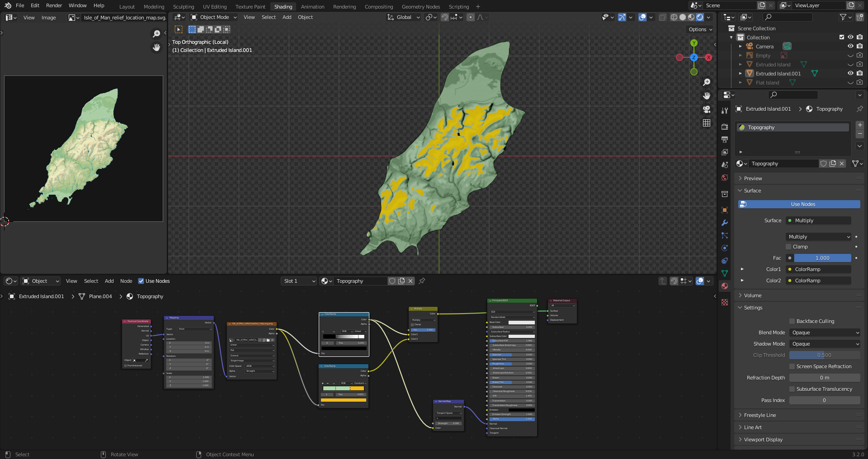868x459 pixels.
Task: Open the Modifier properties wrench icon
Action: coord(725,223)
